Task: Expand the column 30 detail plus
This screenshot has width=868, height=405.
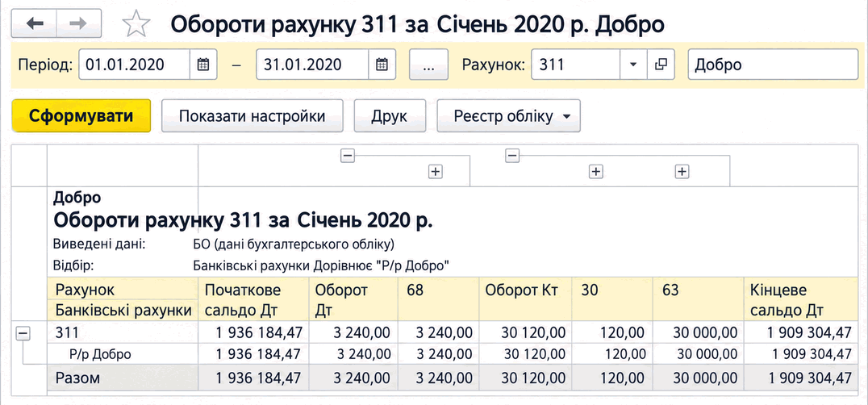Action: tap(595, 172)
